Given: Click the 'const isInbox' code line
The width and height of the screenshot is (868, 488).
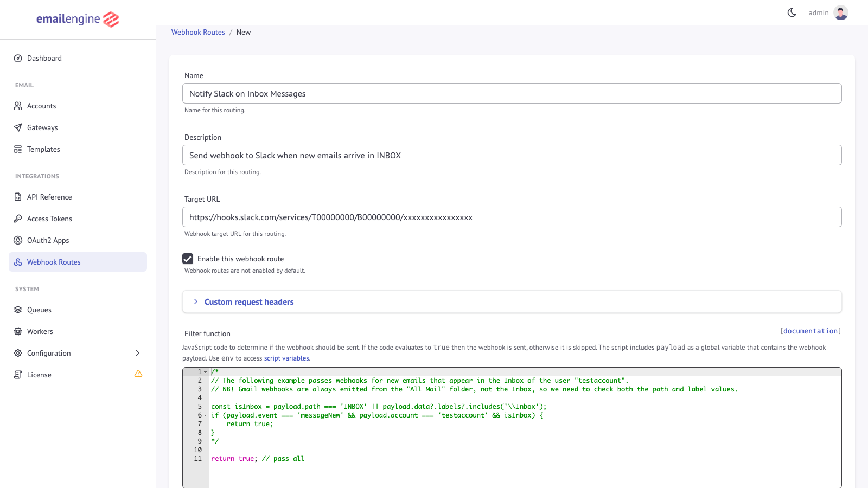Looking at the screenshot, I should 379,407.
